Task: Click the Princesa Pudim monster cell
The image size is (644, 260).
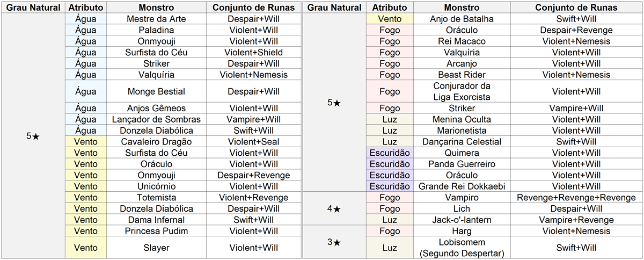Action: tap(156, 231)
